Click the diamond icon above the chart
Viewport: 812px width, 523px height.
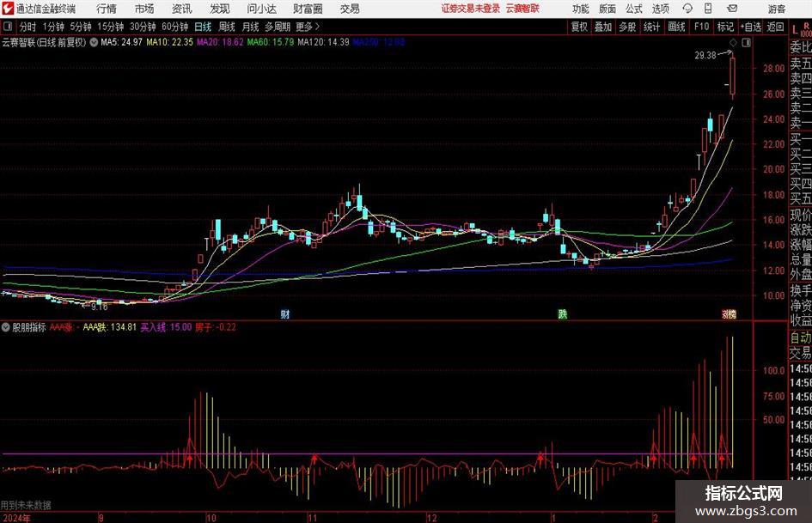[733, 42]
